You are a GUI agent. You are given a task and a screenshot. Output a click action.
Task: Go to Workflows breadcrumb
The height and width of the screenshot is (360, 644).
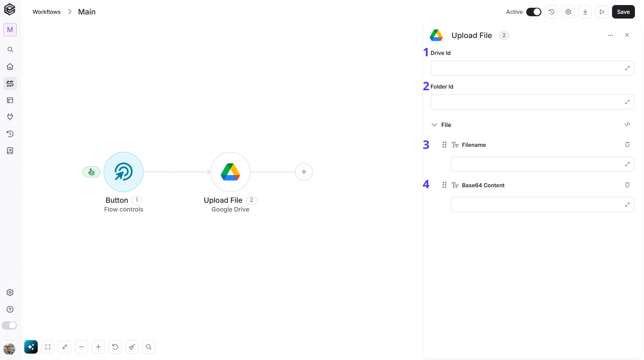(x=46, y=12)
